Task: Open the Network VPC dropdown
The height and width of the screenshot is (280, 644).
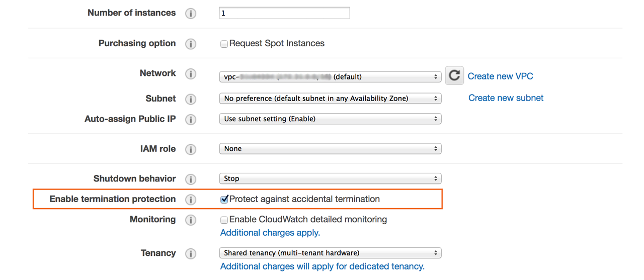Action: tap(330, 77)
